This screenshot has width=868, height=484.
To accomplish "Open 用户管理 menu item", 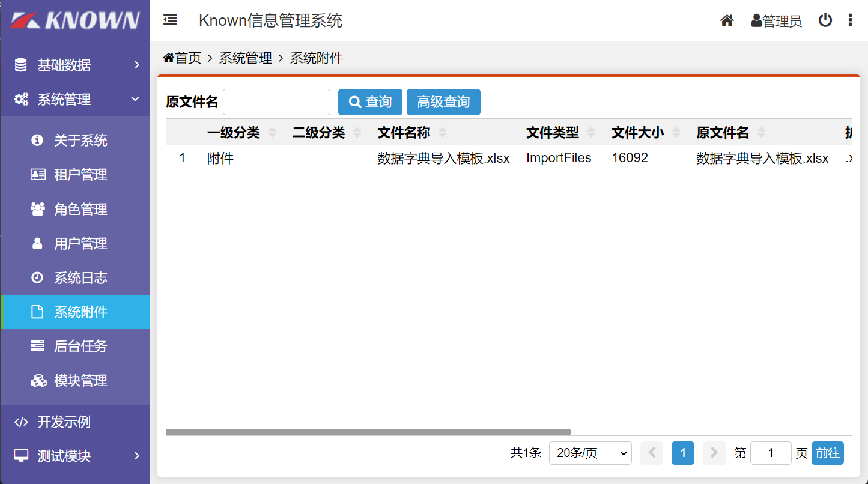I will 75,243.
